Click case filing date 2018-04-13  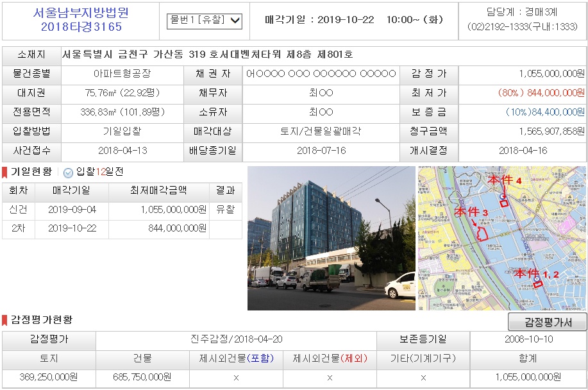(122, 151)
